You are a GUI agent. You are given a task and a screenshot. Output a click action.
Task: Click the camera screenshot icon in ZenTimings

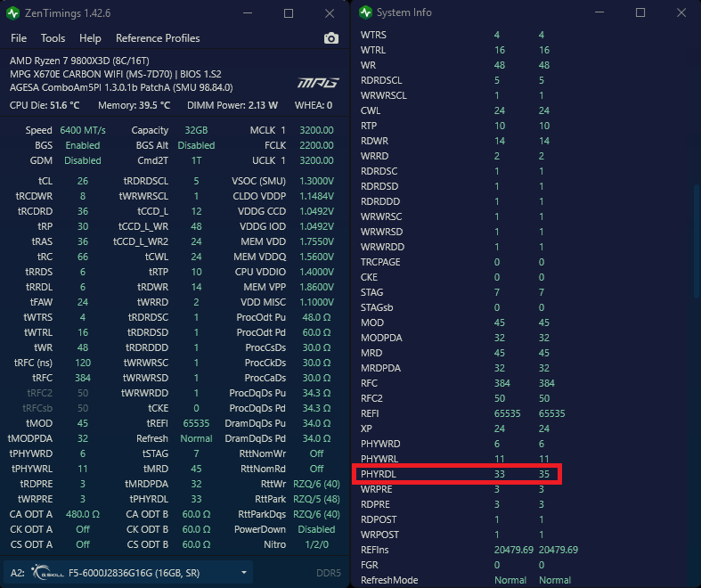click(330, 38)
